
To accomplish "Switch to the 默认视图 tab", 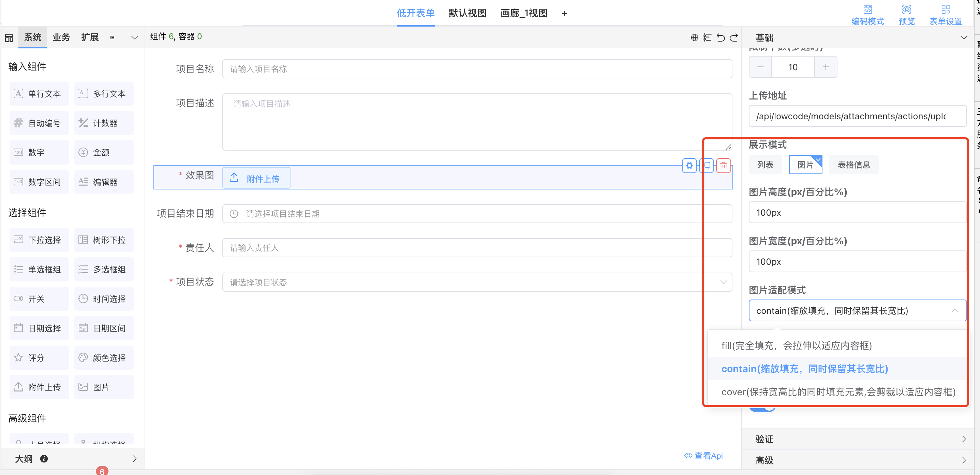I will point(467,13).
